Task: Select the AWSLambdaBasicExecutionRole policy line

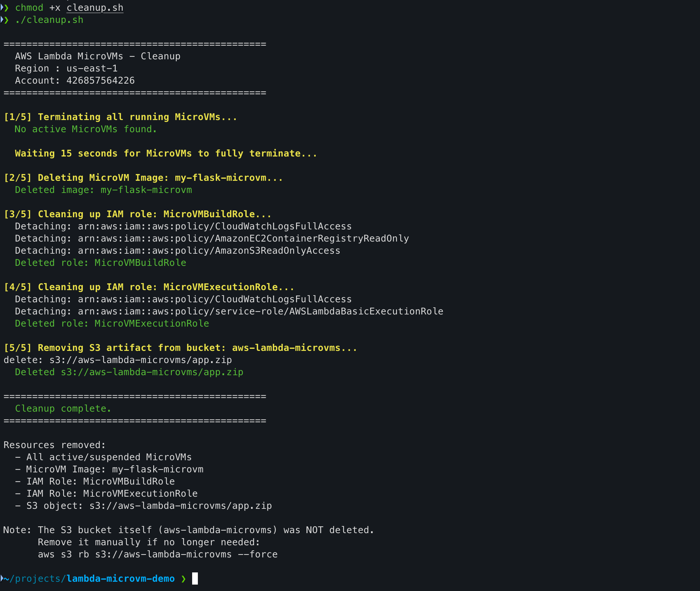Action: 229,311
